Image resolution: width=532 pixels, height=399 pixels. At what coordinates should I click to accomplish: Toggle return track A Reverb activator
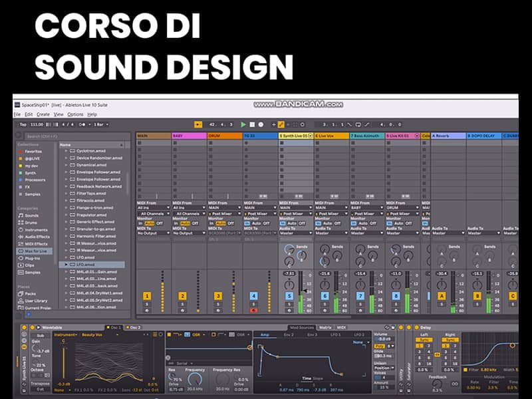[442, 296]
